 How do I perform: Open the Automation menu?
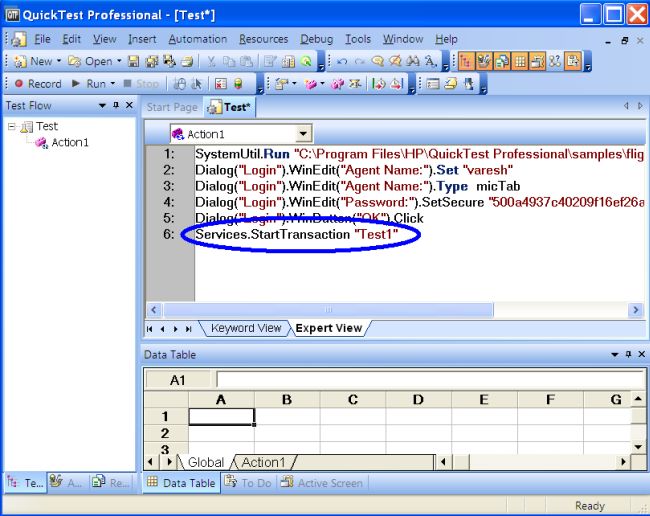(x=198, y=39)
